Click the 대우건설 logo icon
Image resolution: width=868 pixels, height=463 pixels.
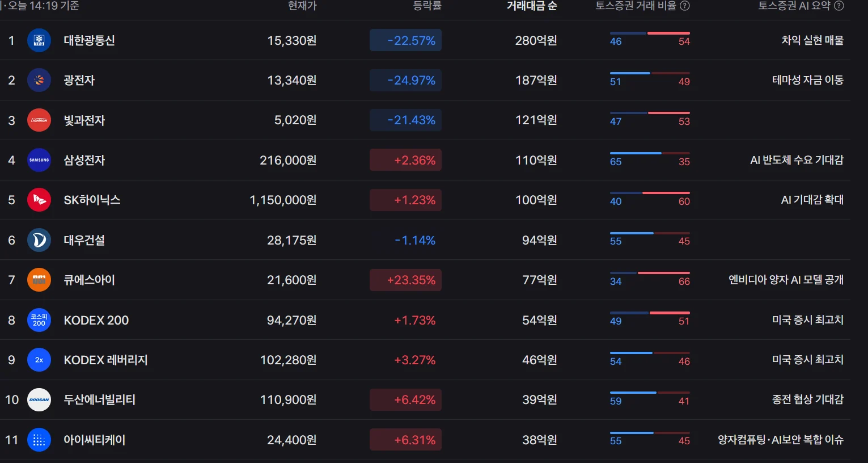39,240
